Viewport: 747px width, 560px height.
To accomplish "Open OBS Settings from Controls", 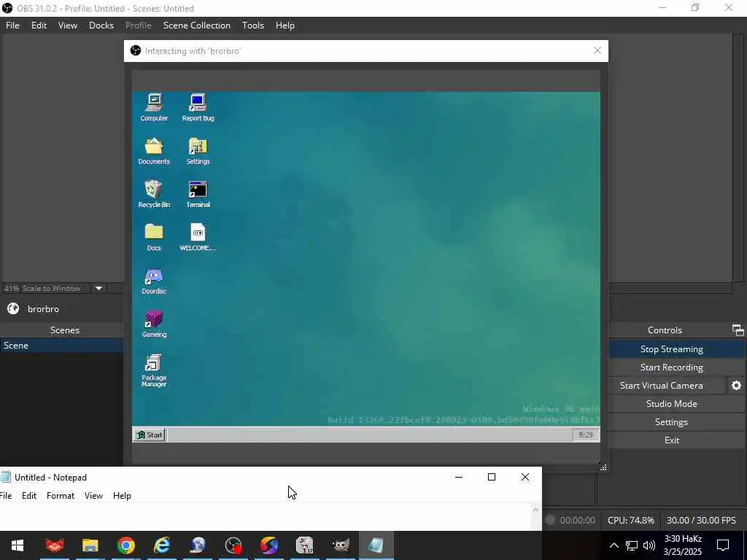I will [671, 422].
